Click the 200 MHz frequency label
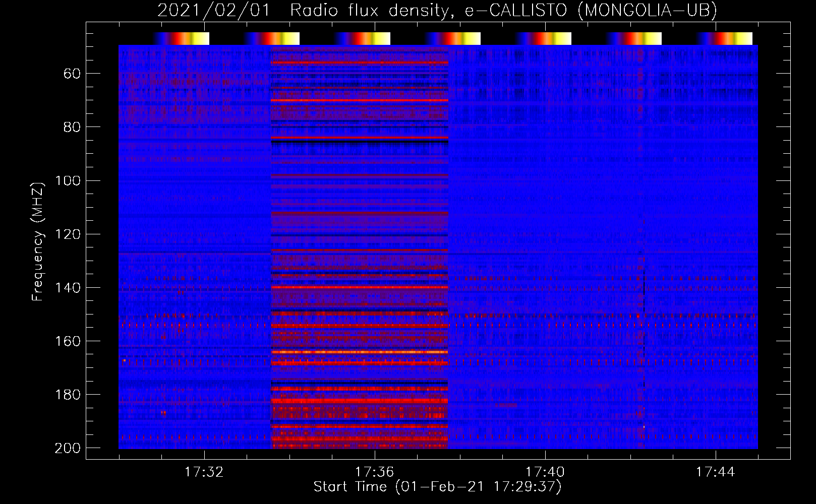This screenshot has height=504, width=816. tap(68, 448)
